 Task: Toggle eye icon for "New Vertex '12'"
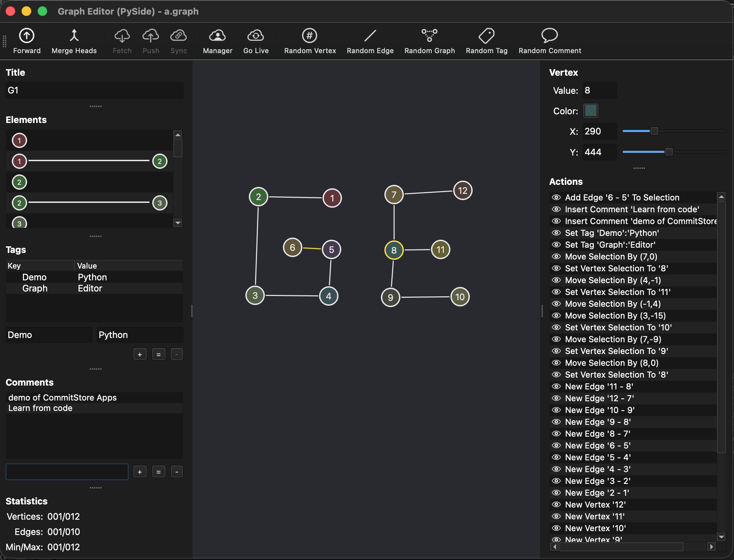(556, 504)
